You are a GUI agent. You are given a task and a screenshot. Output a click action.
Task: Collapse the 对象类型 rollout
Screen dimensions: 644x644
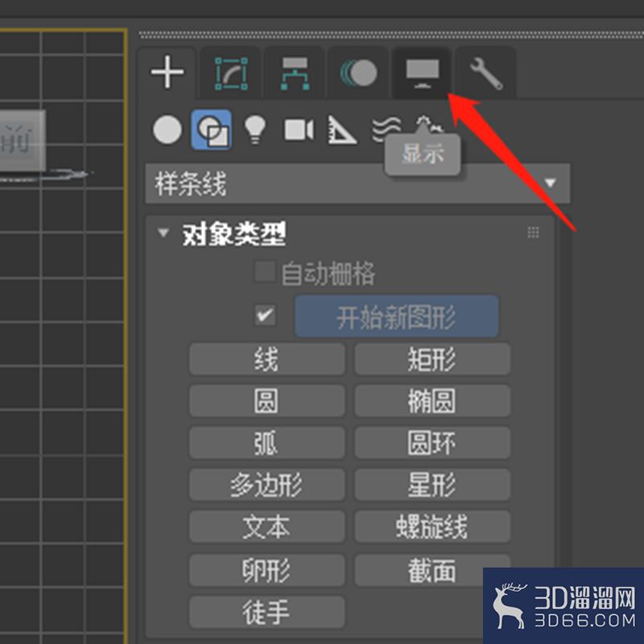pos(163,233)
